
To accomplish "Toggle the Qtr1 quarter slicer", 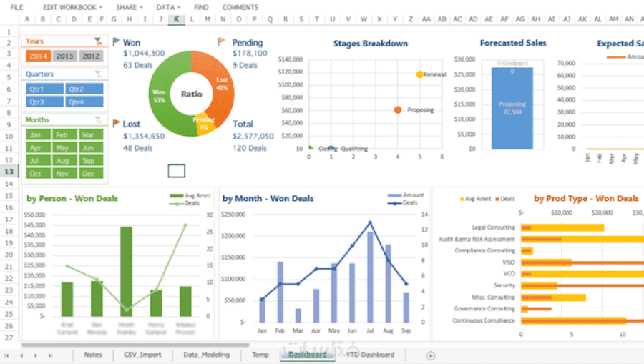I will (45, 89).
